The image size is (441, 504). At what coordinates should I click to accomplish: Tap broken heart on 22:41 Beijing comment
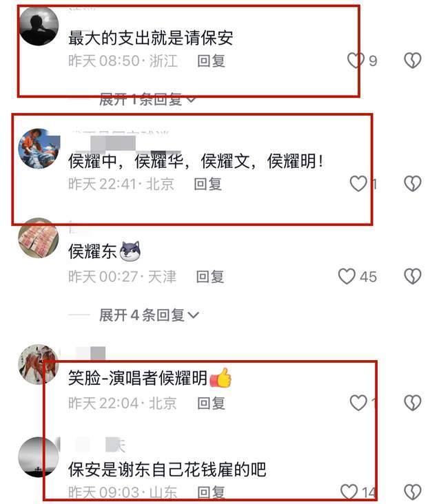click(x=412, y=184)
